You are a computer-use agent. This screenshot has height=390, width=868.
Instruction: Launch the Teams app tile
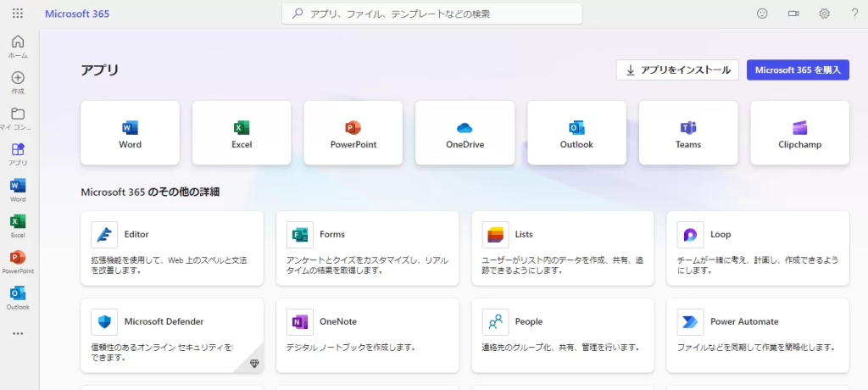click(687, 132)
